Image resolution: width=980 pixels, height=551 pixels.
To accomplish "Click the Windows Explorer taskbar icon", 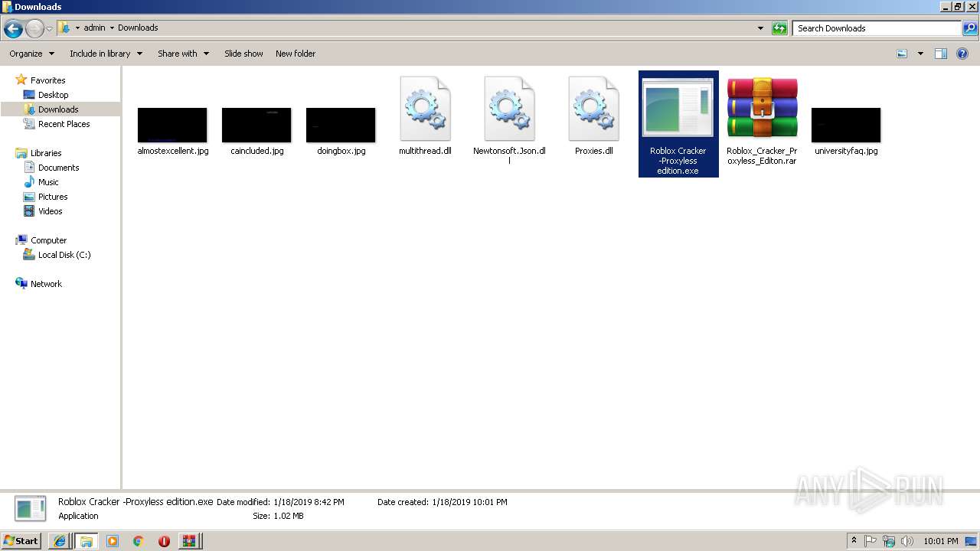I will [x=86, y=541].
